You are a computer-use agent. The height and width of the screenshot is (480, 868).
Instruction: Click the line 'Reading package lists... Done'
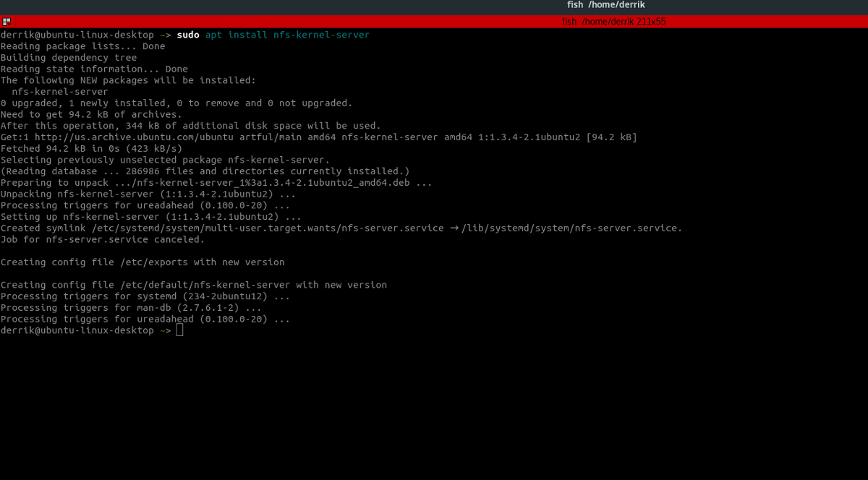[83, 46]
